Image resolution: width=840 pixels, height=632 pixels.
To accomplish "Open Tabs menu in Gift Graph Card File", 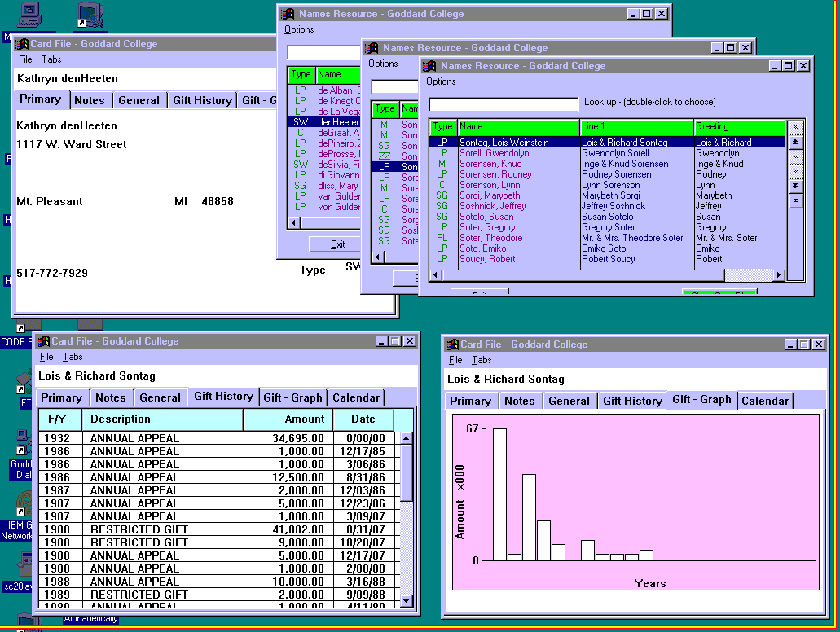I will pyautogui.click(x=482, y=360).
